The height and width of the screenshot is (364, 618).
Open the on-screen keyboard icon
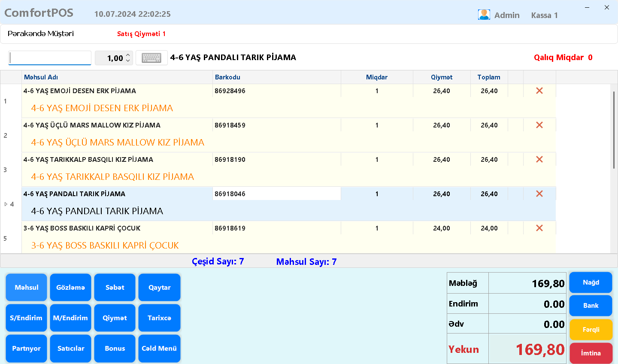point(151,58)
